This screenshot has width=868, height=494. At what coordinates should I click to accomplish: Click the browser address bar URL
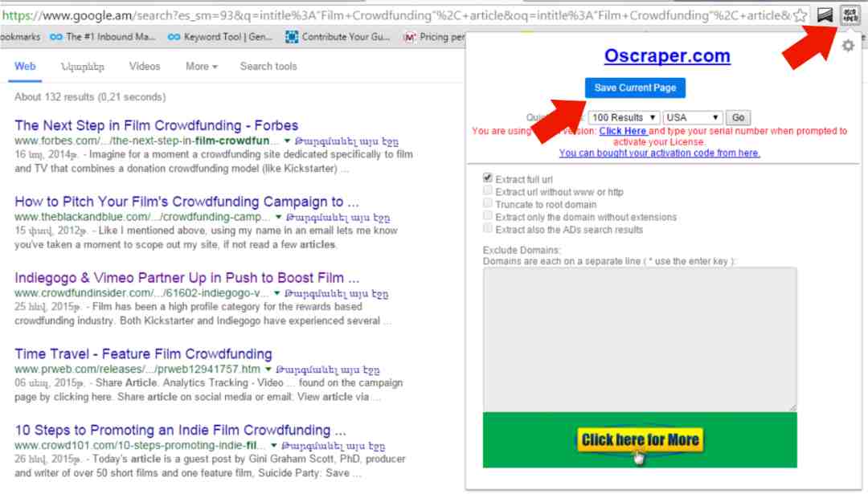click(396, 15)
